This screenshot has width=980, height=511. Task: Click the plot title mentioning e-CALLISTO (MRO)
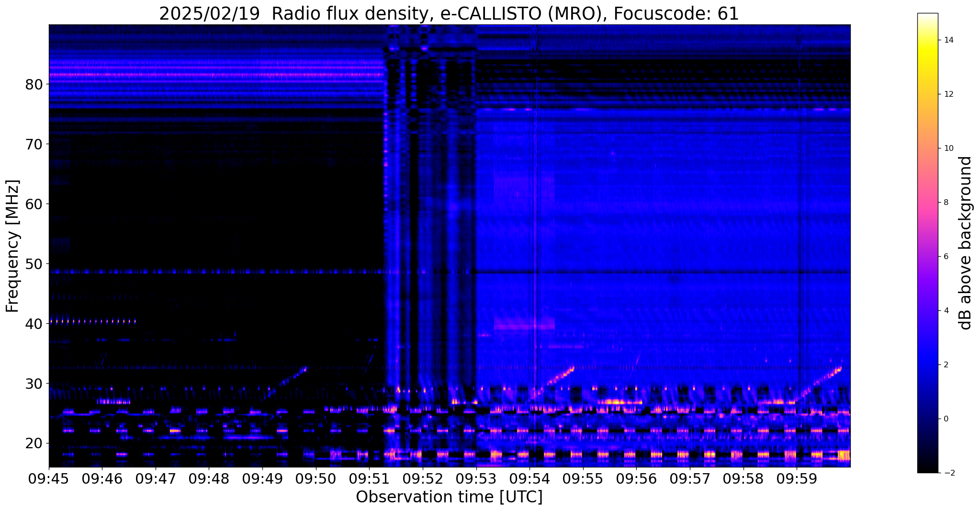coord(449,13)
